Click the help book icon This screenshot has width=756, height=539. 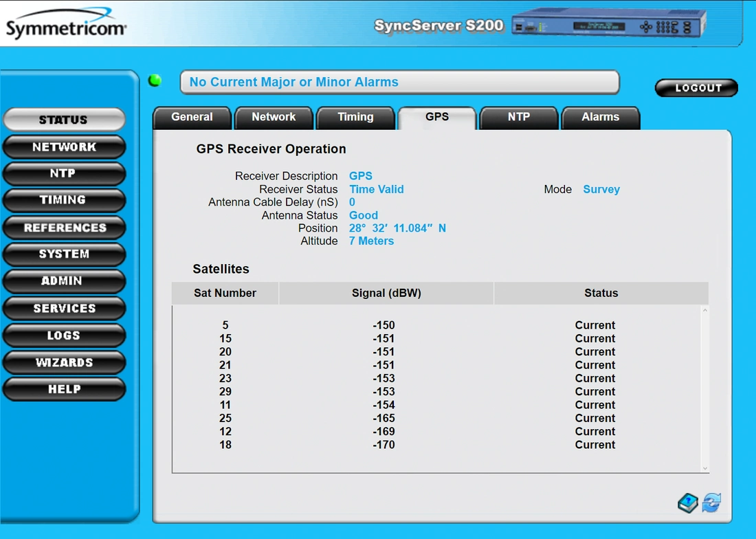click(687, 503)
